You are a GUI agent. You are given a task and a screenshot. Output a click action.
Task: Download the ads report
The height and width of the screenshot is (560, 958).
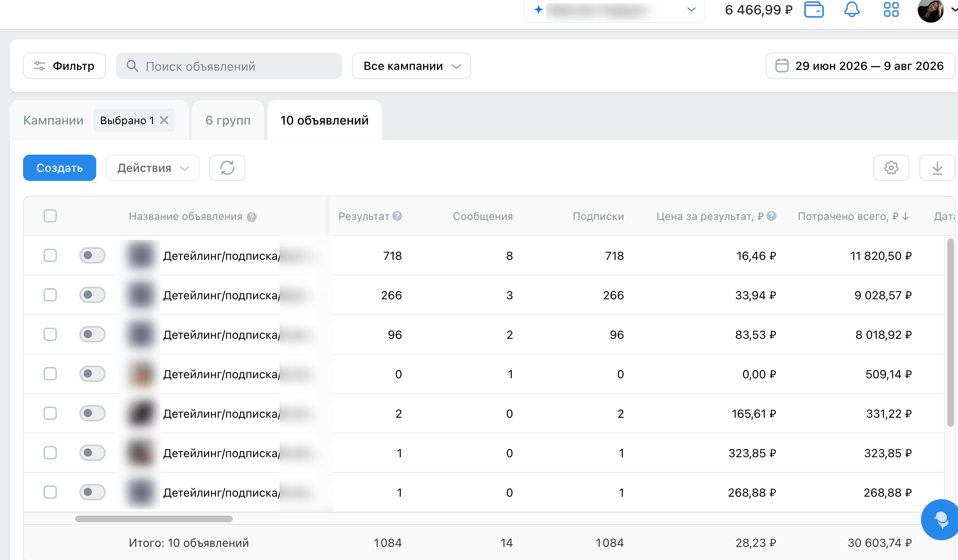click(937, 168)
